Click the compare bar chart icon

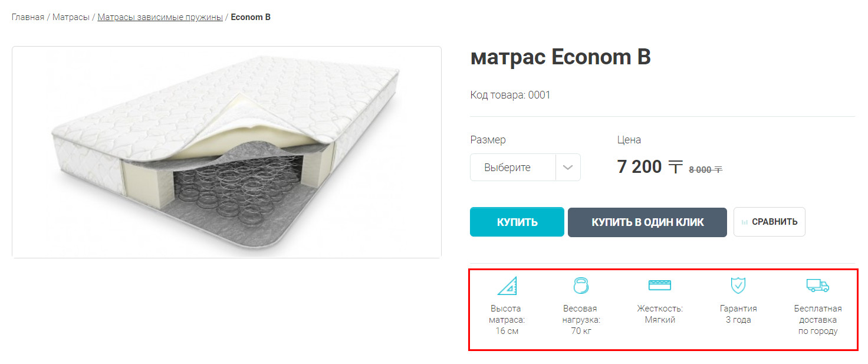pos(745,222)
